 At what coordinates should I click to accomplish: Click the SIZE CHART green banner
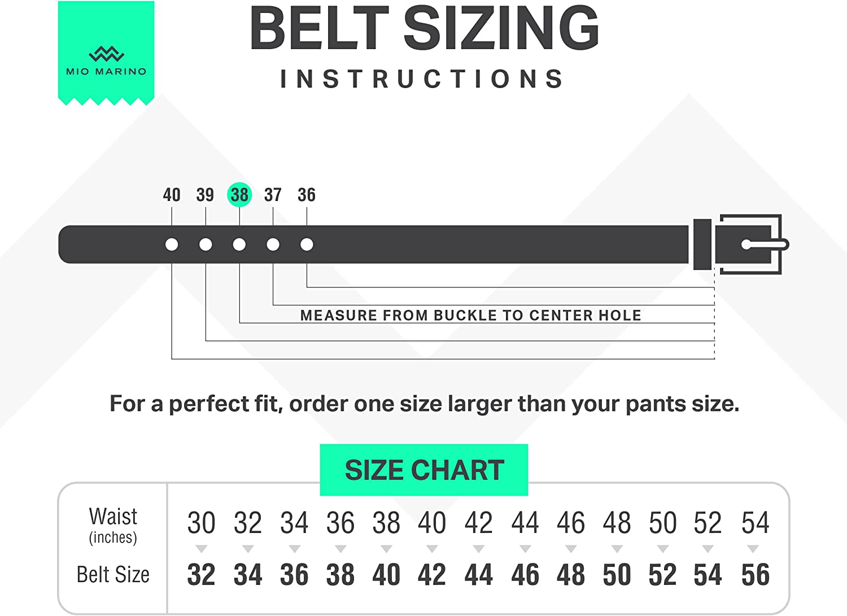(x=424, y=470)
